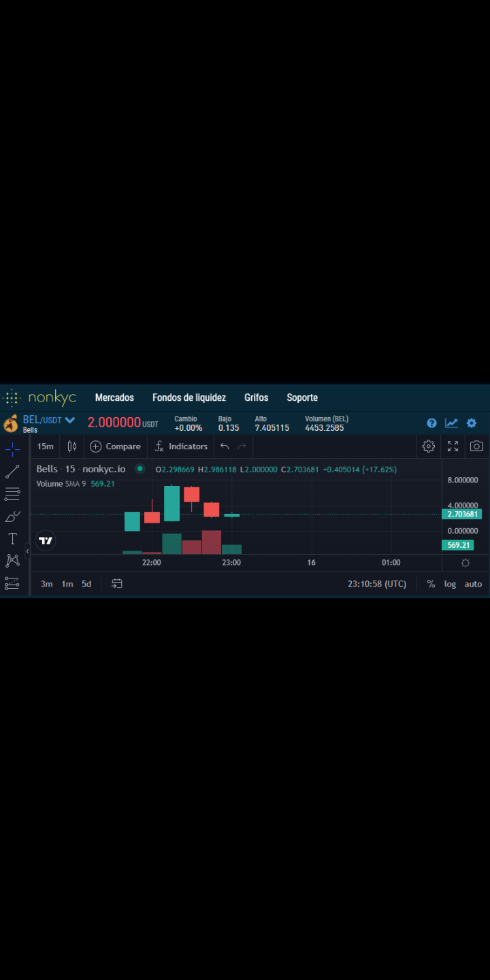Open the nonkyc logo home link
490x980 pixels.
40,397
